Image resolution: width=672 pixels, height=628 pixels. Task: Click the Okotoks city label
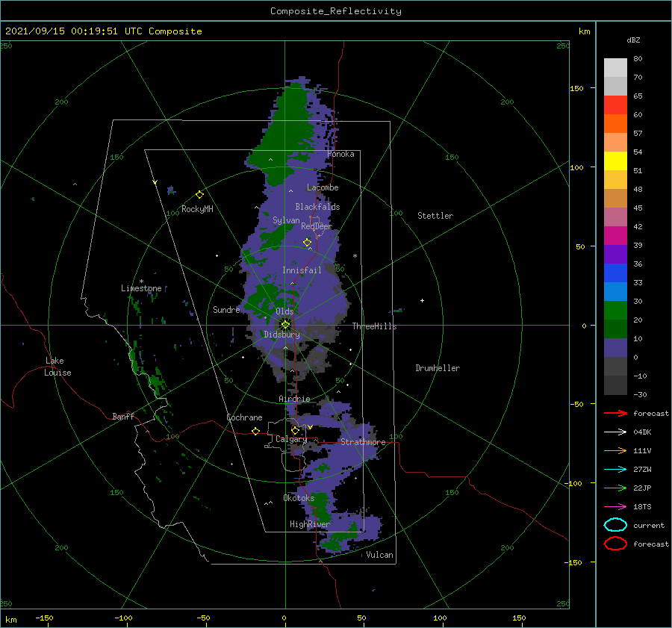pos(299,498)
